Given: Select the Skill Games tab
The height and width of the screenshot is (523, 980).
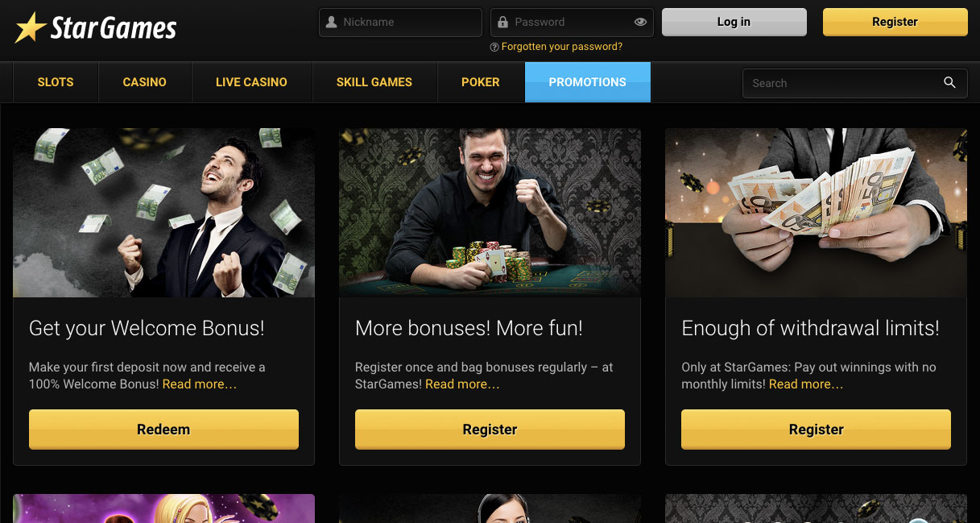Looking at the screenshot, I should (x=374, y=82).
